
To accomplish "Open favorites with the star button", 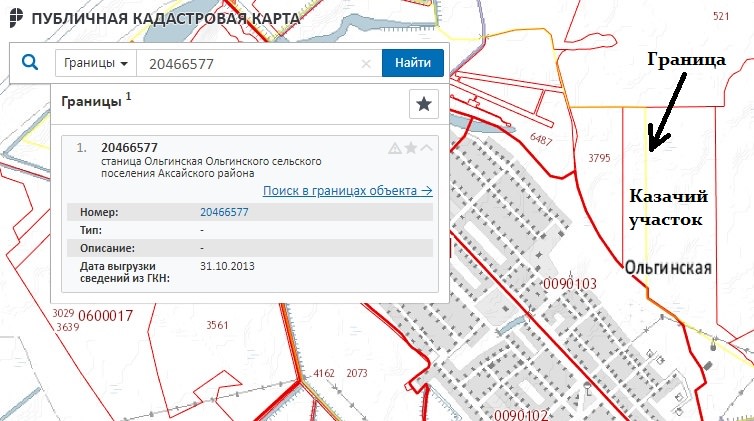I will [x=424, y=104].
